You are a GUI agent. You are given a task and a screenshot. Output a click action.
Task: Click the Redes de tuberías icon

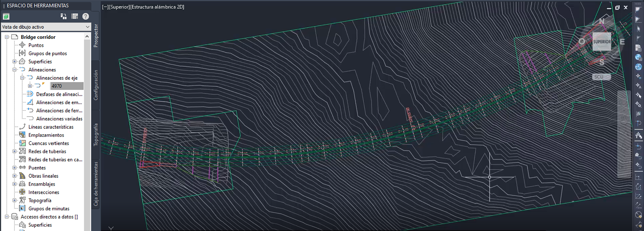coord(22,151)
